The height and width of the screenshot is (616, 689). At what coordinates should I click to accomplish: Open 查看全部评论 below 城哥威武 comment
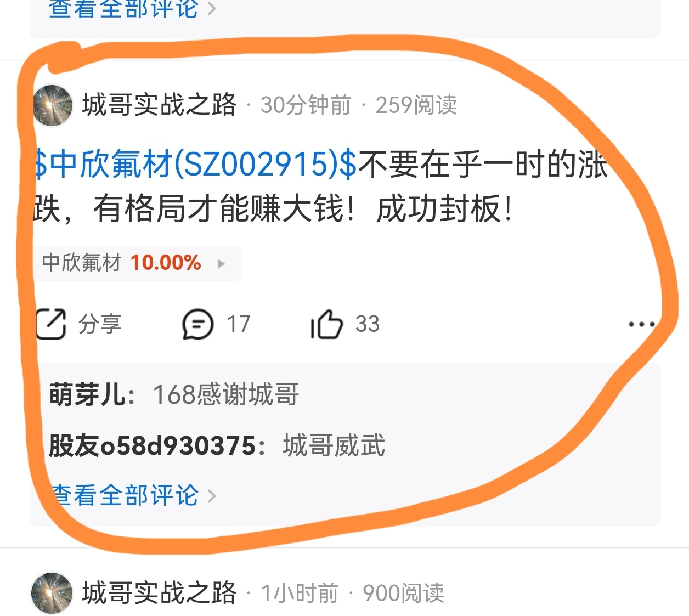[125, 495]
